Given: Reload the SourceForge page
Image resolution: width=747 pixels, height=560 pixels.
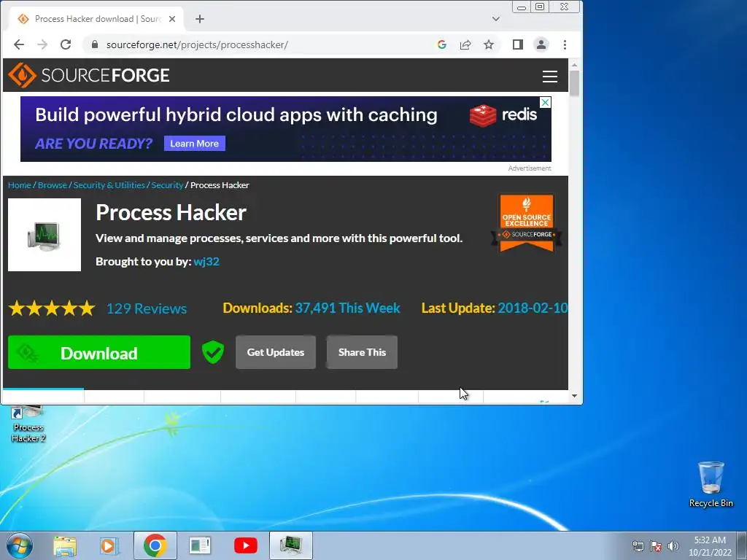Looking at the screenshot, I should pos(66,44).
